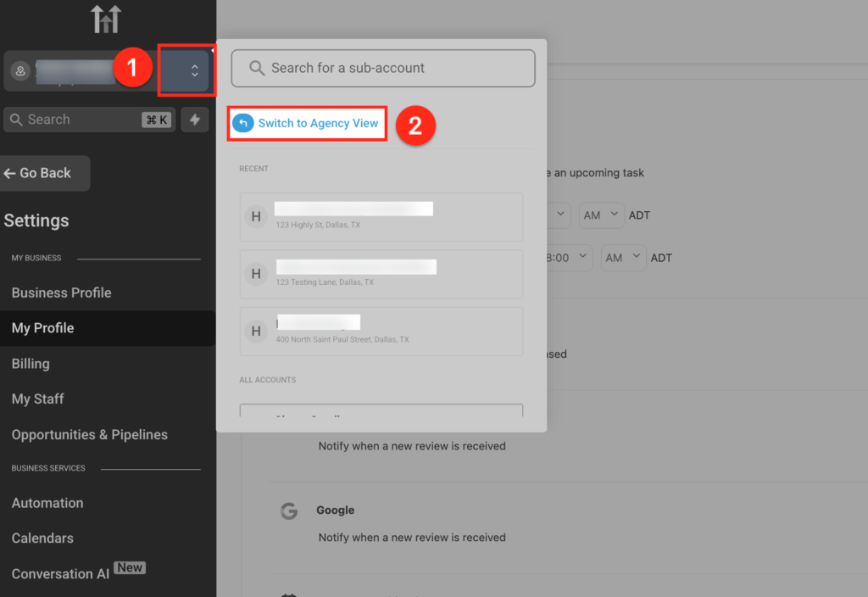Click the magnifier icon in the sidebar search bar

point(18,119)
